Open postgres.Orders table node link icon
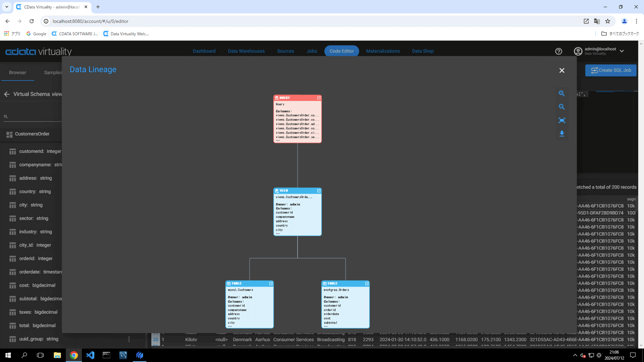Viewport: 644px width, 362px height. [x=367, y=284]
